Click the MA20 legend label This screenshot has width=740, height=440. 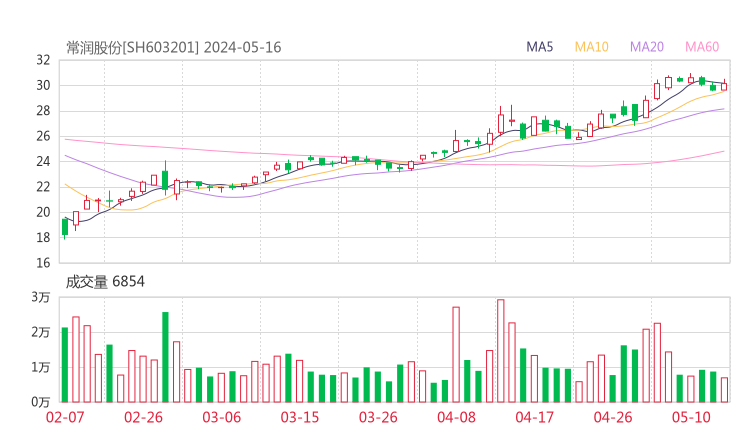click(647, 47)
